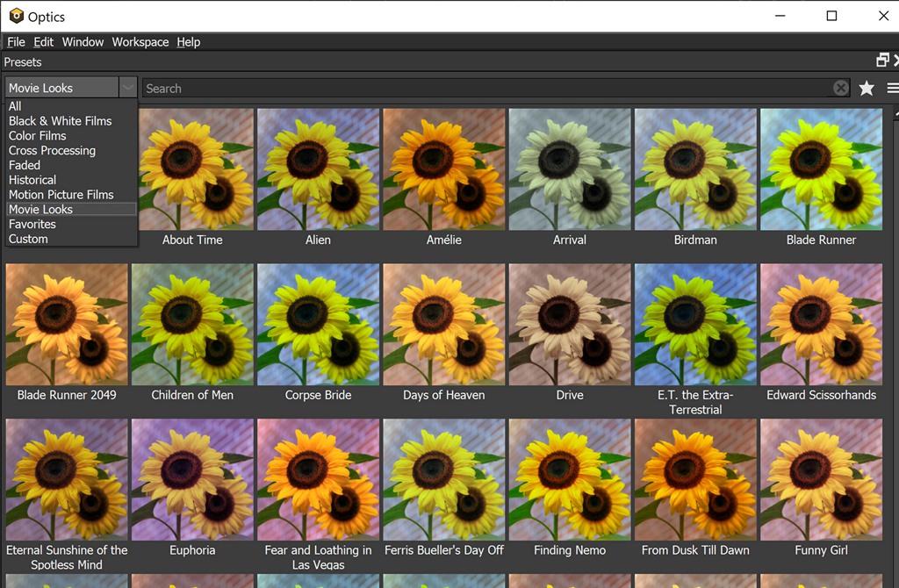Click the Presets panel title

[x=23, y=62]
